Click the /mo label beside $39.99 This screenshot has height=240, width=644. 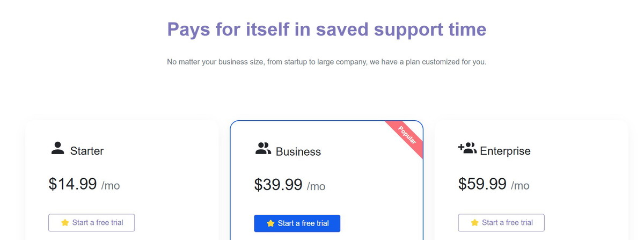[316, 186]
